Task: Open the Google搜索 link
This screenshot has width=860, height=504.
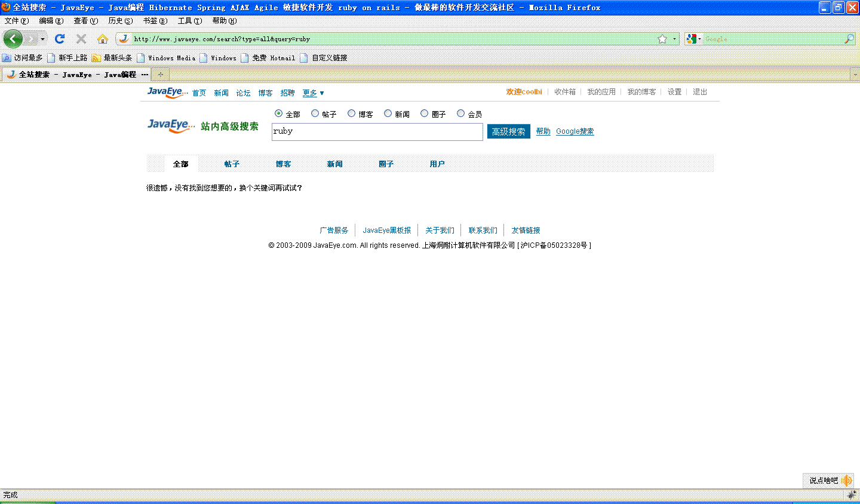Action: (x=575, y=131)
